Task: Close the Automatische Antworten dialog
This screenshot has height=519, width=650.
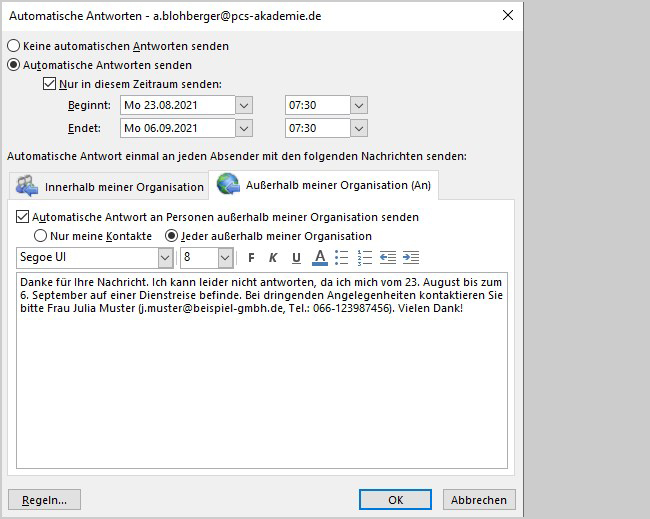Action: click(508, 16)
